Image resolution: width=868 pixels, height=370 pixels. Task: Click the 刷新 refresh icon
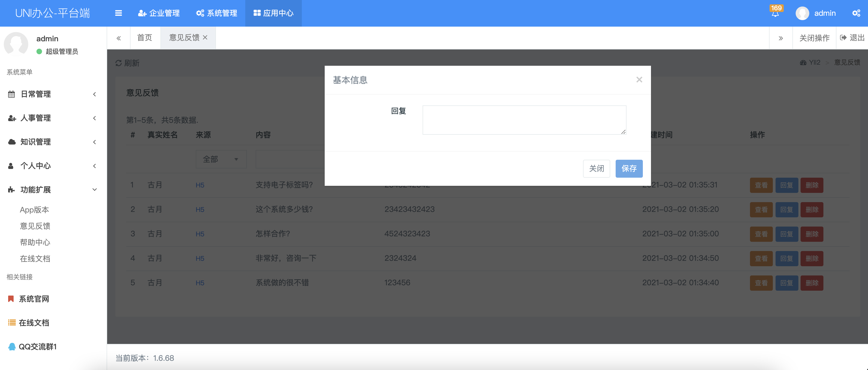119,63
